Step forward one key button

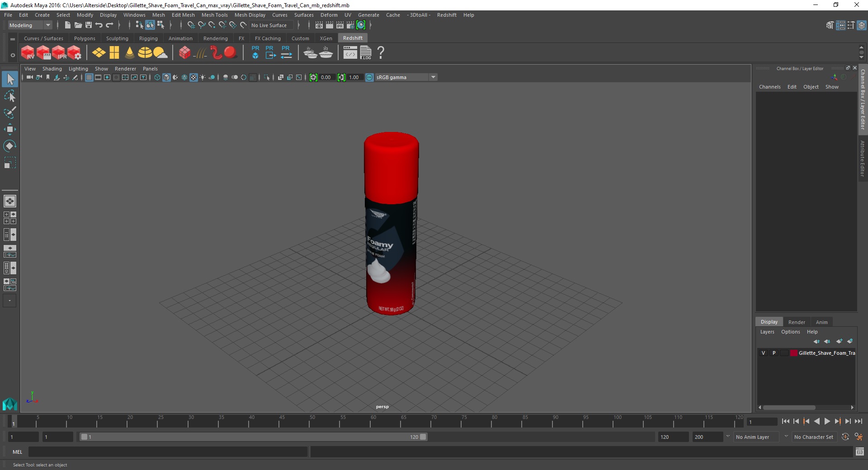point(837,421)
